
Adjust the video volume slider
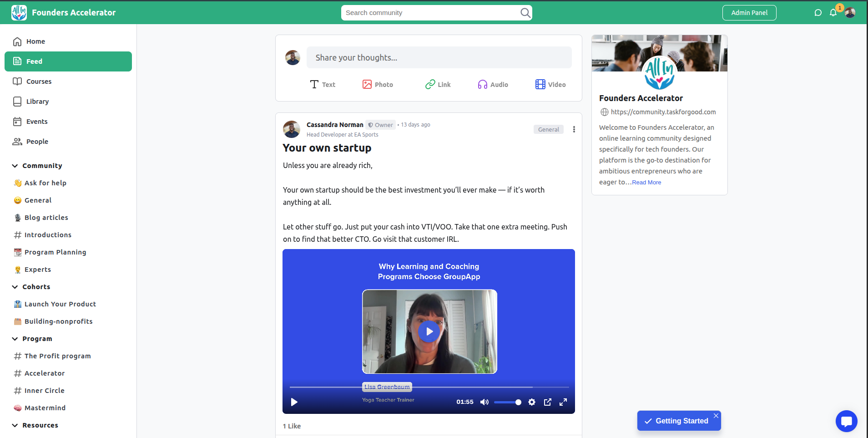[x=508, y=402]
